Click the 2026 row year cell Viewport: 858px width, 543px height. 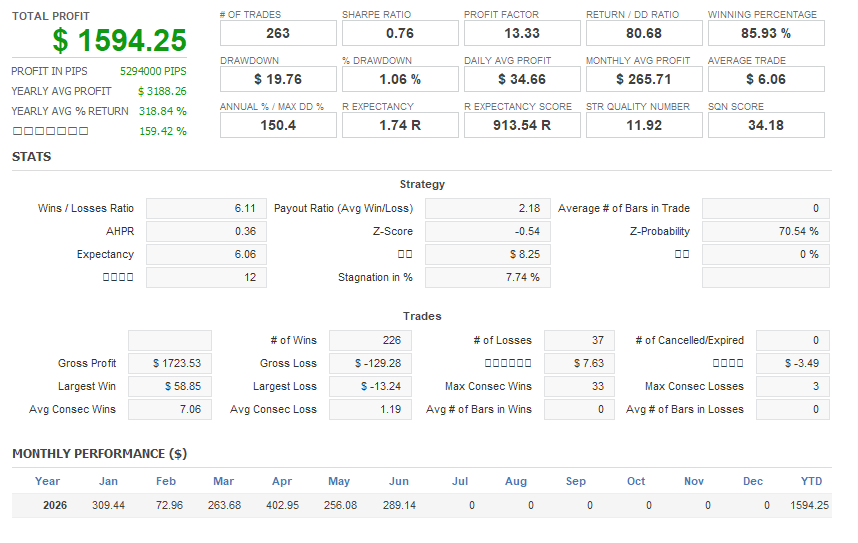tap(55, 505)
